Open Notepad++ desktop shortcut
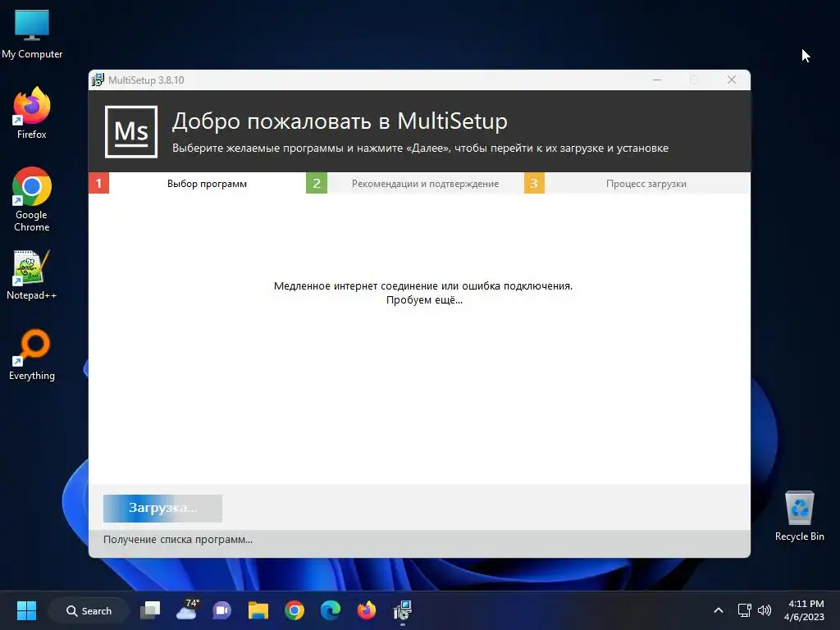 click(32, 275)
